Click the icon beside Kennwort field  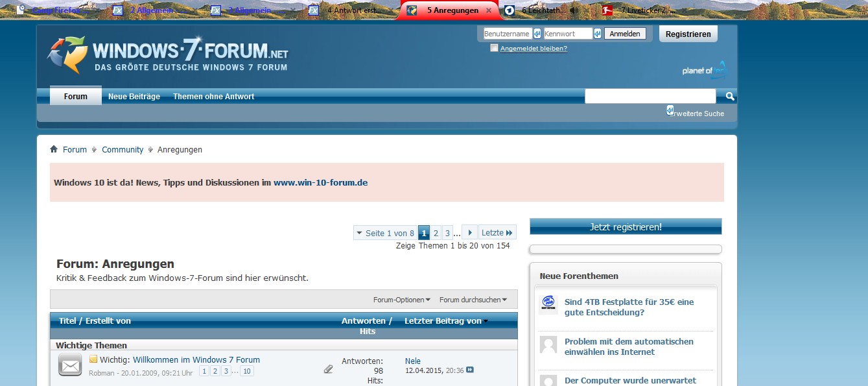coord(597,34)
